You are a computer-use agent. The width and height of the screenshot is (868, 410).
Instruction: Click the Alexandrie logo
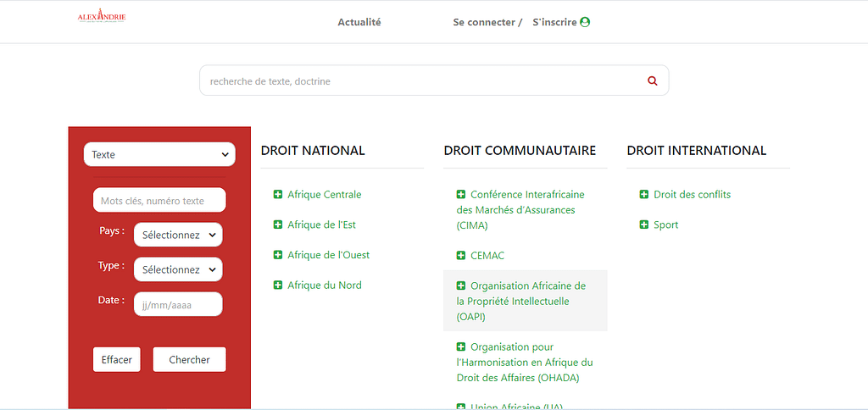pos(101,16)
